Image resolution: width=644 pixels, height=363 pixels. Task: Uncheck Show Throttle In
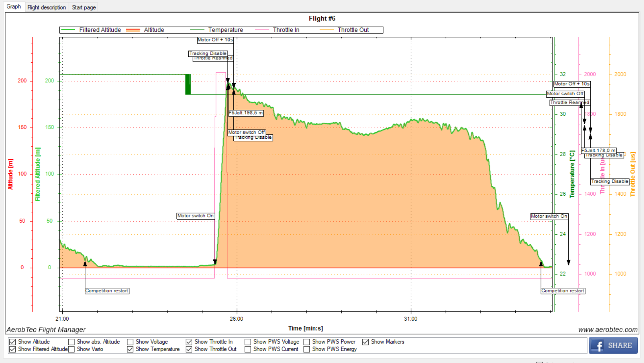(189, 342)
